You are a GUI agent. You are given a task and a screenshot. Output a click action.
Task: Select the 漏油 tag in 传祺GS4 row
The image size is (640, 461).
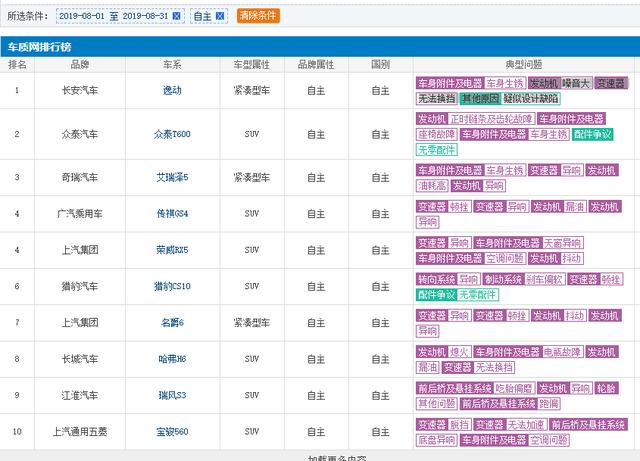point(575,207)
